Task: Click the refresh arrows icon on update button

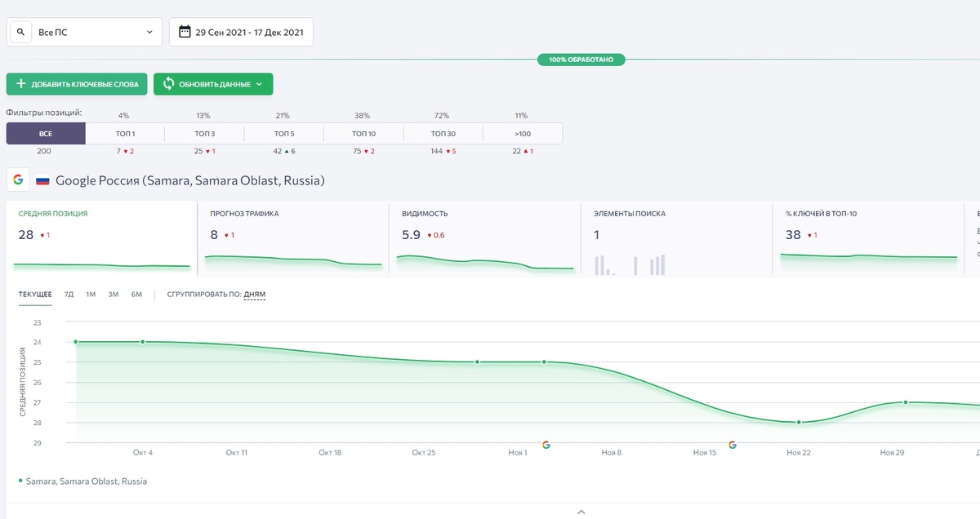Action: coord(168,83)
